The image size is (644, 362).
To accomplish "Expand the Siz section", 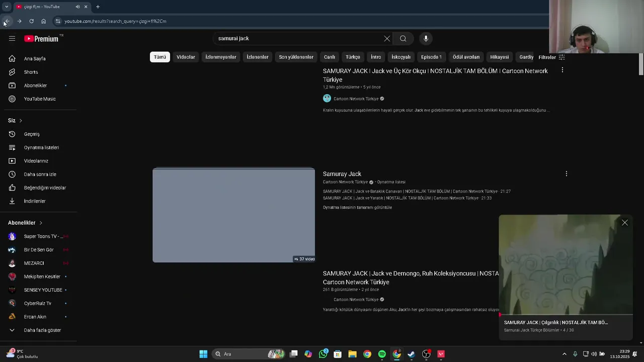I will 15,121.
